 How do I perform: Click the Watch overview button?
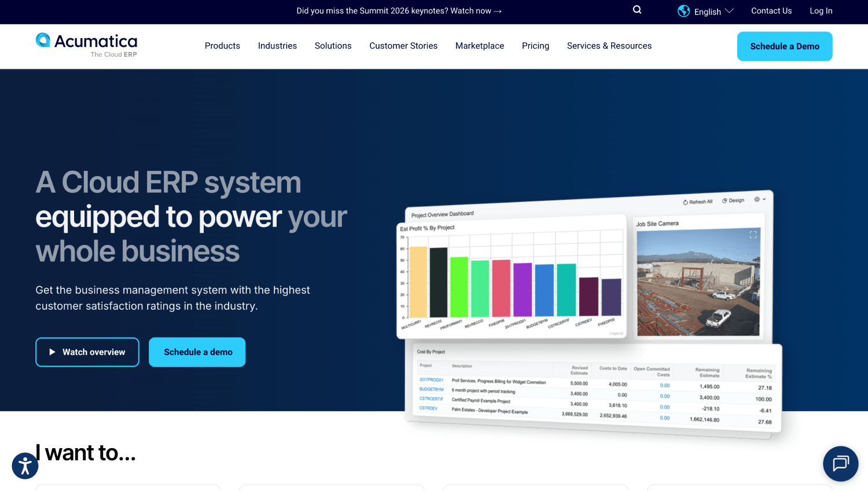coord(87,352)
